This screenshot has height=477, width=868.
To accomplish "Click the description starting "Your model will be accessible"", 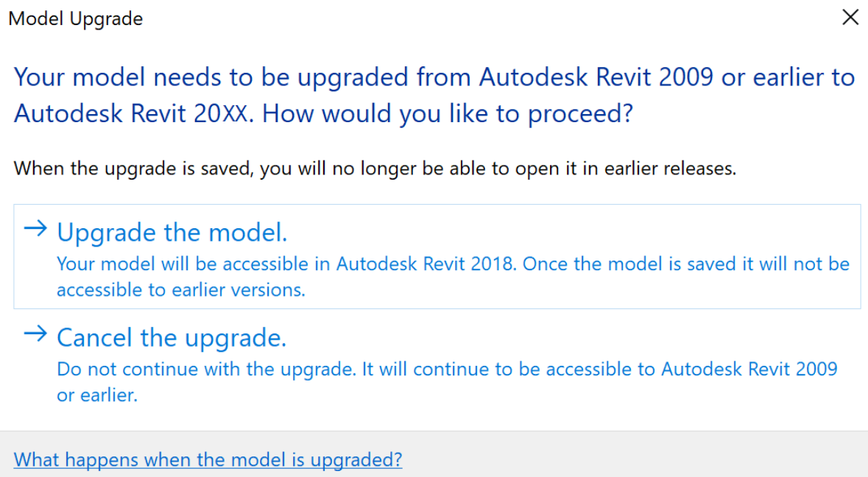I will coord(453,264).
